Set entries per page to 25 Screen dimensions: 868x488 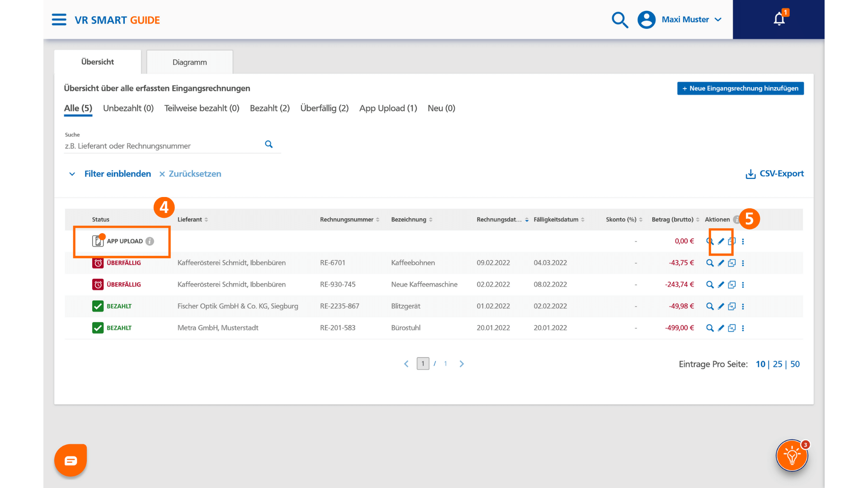tap(778, 364)
